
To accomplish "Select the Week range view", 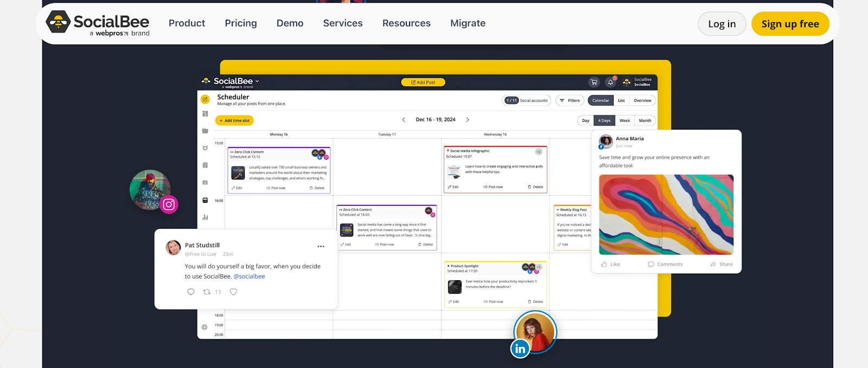I will [625, 120].
